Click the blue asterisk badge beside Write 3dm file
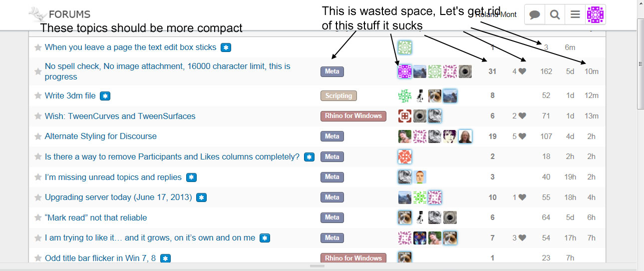This screenshot has height=271, width=644. (105, 96)
